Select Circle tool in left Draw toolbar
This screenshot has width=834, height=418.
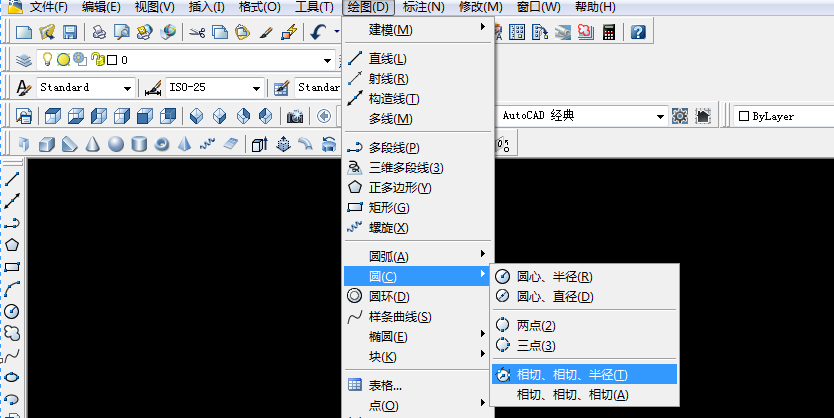click(x=12, y=311)
